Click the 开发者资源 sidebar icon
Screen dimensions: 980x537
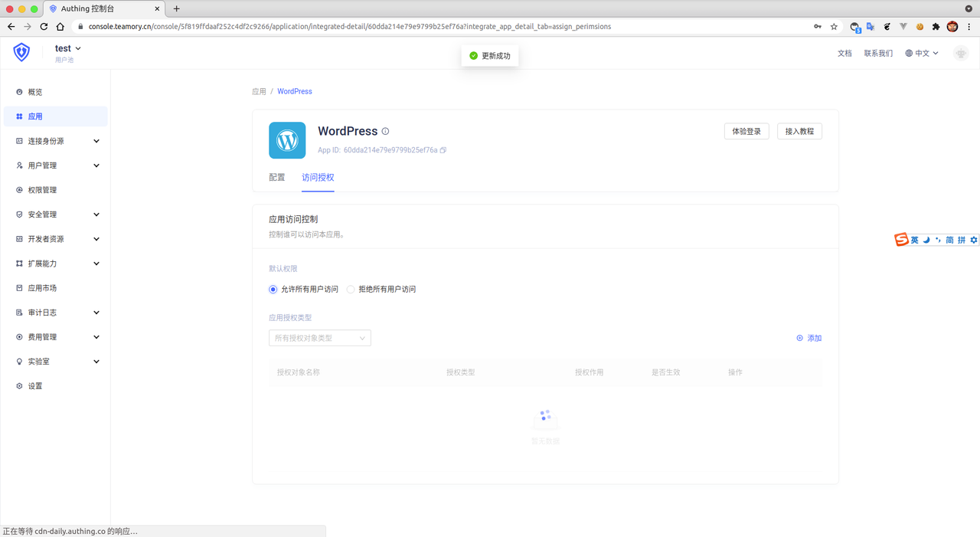[x=19, y=239]
